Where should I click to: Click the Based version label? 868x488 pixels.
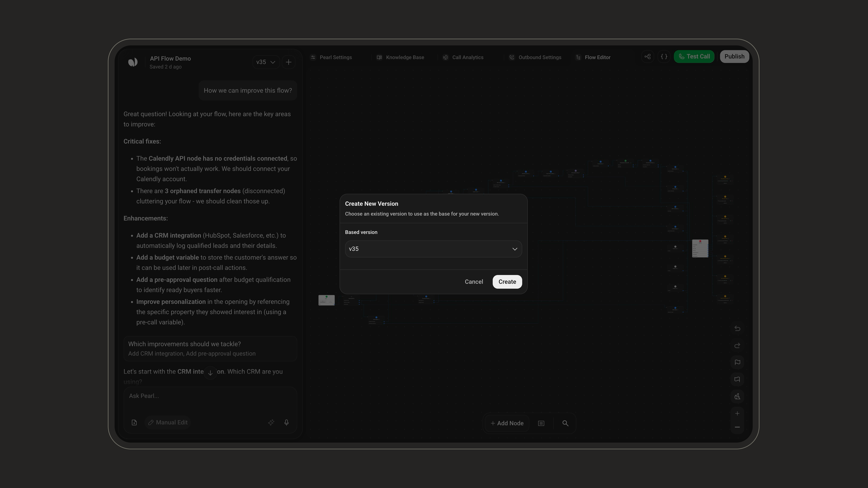point(361,232)
